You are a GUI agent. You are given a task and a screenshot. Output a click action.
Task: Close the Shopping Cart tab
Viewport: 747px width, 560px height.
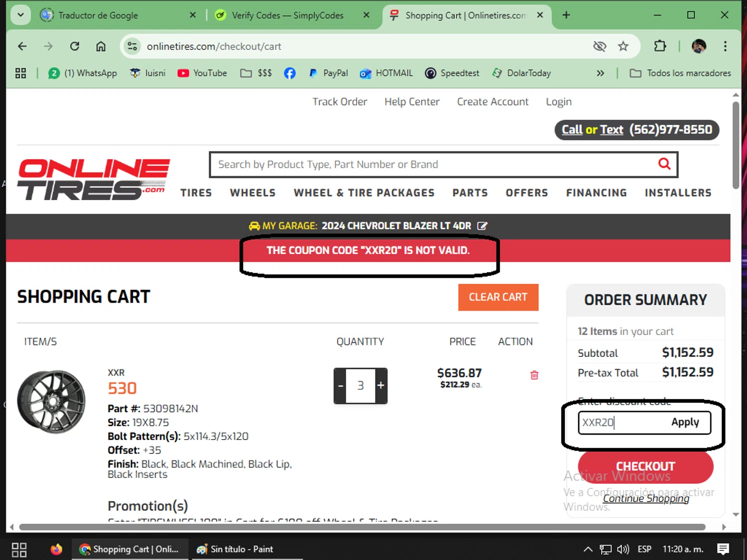click(x=540, y=15)
